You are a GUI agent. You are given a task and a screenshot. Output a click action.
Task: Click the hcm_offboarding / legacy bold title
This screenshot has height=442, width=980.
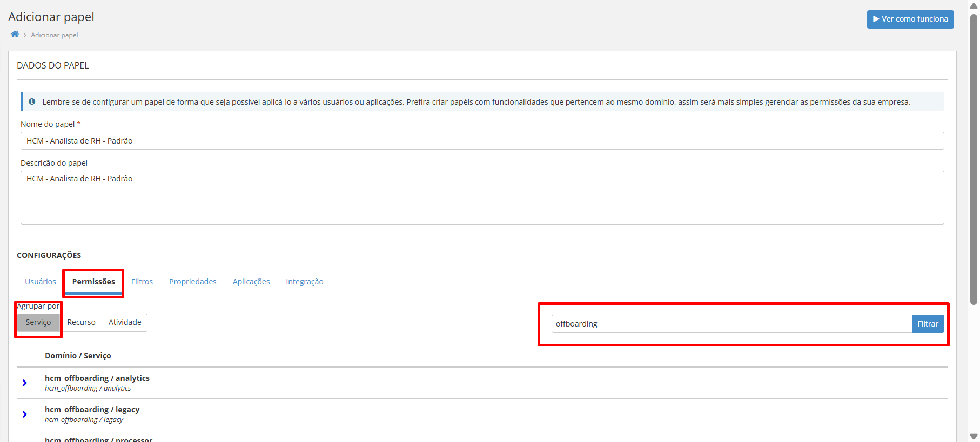[92, 410]
